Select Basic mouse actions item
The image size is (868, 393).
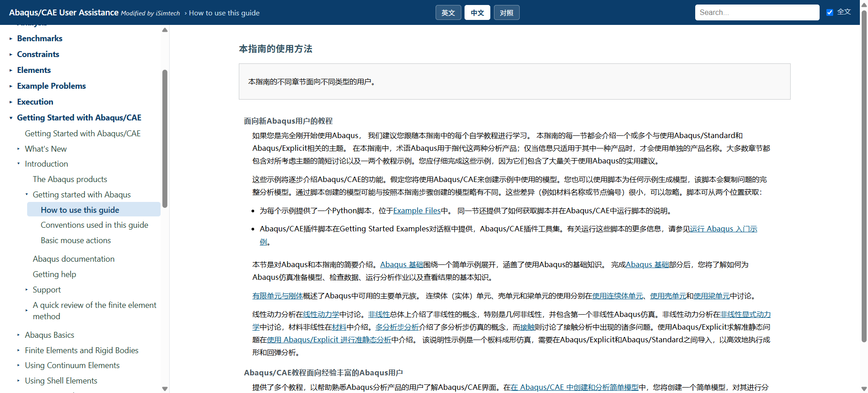click(x=76, y=240)
